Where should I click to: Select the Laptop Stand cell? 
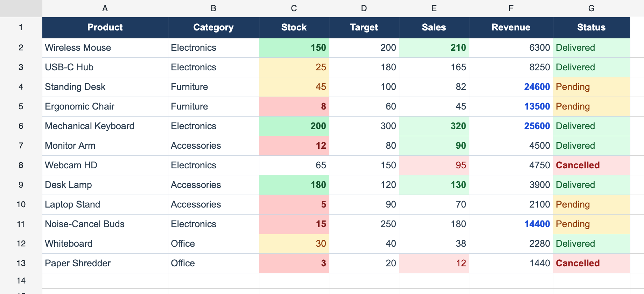(x=105, y=204)
